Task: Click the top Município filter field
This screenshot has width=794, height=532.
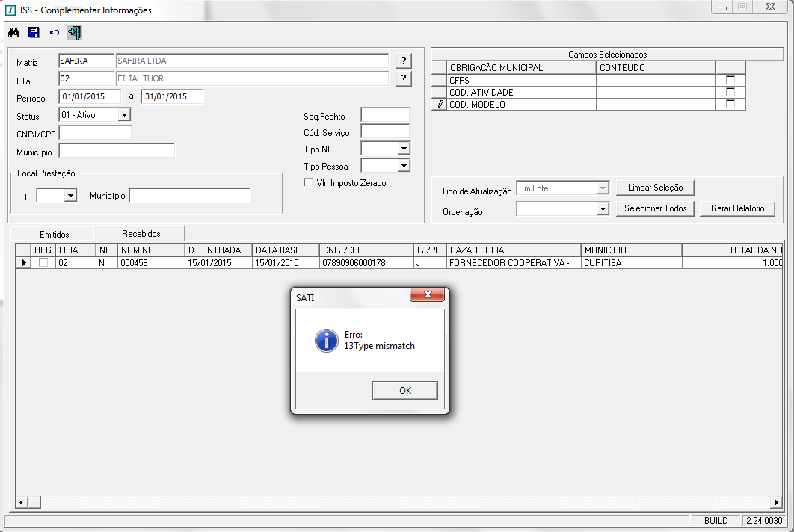Action: tap(117, 151)
